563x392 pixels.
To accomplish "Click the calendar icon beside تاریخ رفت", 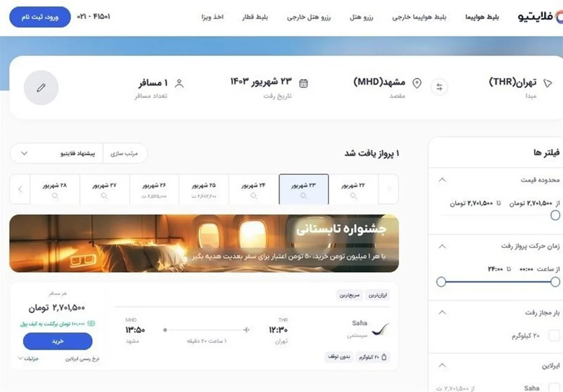I will pos(304,83).
